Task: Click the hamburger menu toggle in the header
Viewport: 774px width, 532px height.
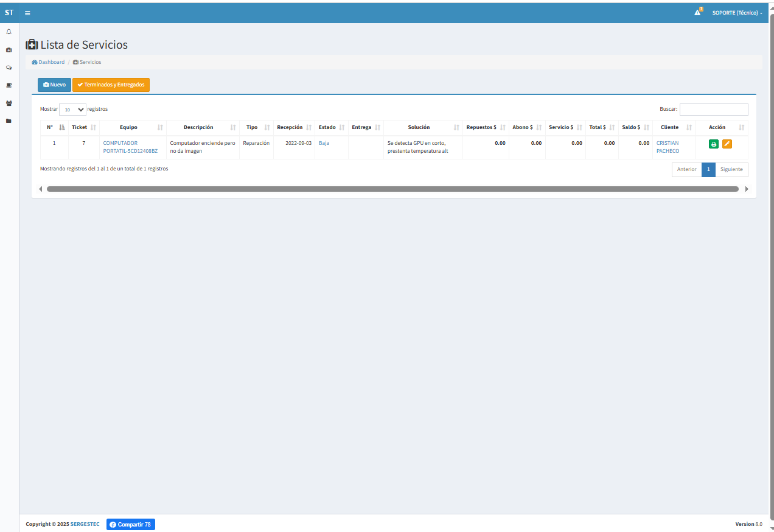Action: click(28, 13)
